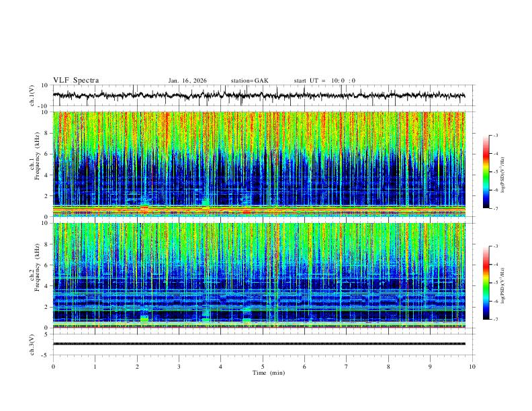532x411 pixels.
Task: Click the 'station=GAK' header text
Action: [x=249, y=81]
